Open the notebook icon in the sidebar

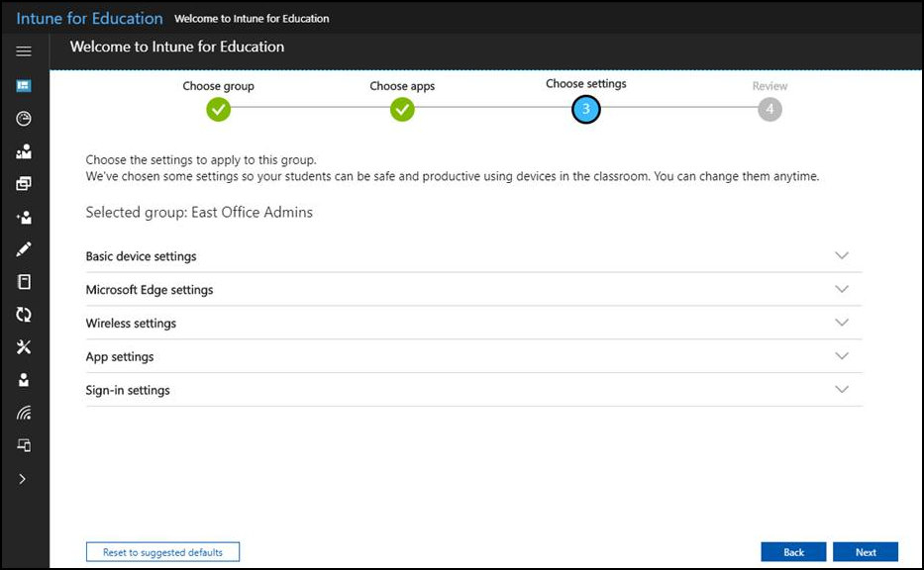[24, 282]
